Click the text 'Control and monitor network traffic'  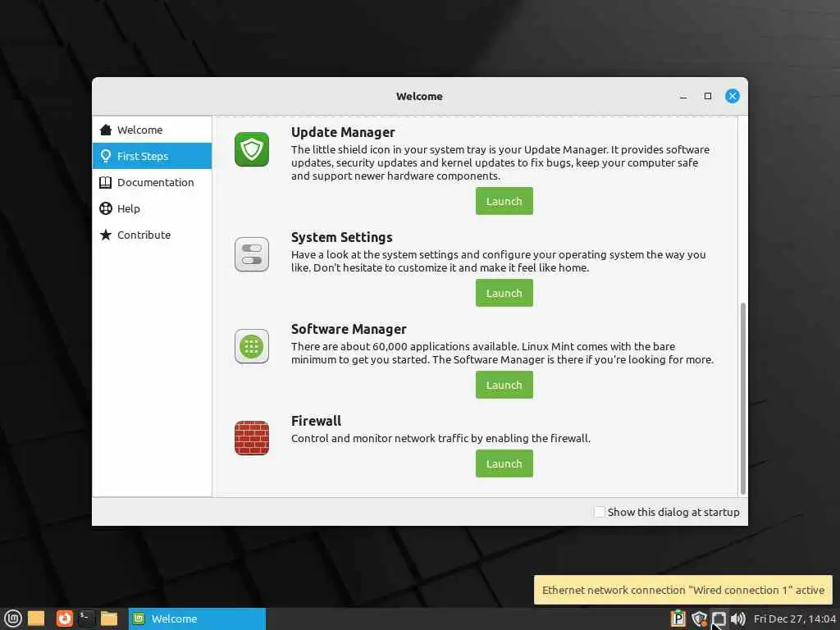(x=380, y=438)
